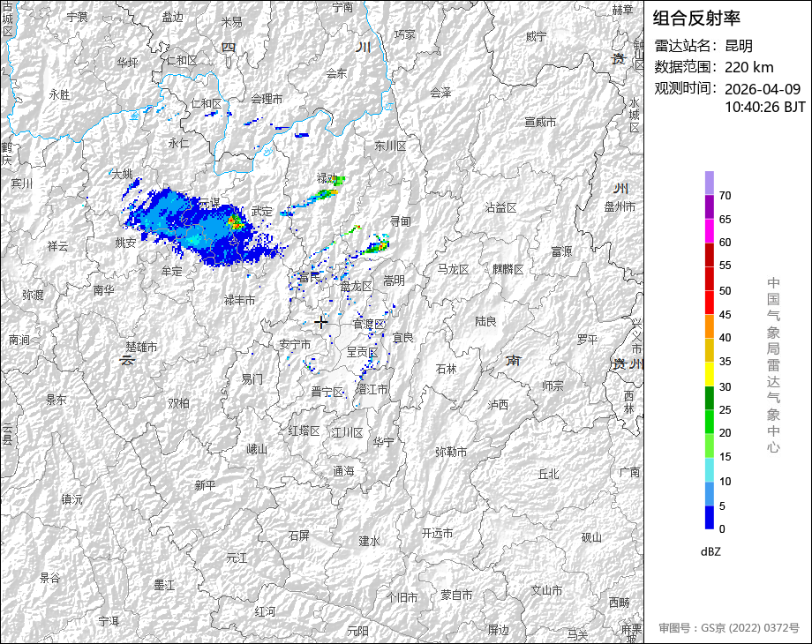Click the 元江 map label
This screenshot has height=644, width=812.
click(237, 558)
